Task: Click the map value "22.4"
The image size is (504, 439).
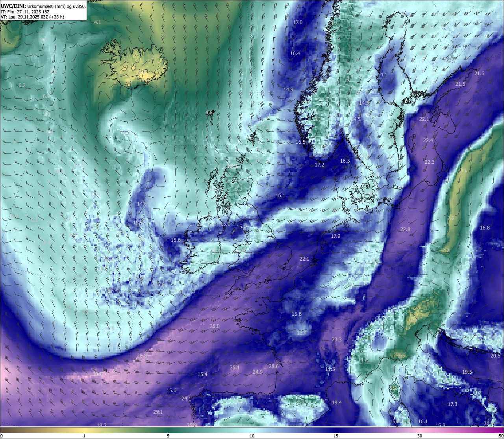Action: point(428,141)
